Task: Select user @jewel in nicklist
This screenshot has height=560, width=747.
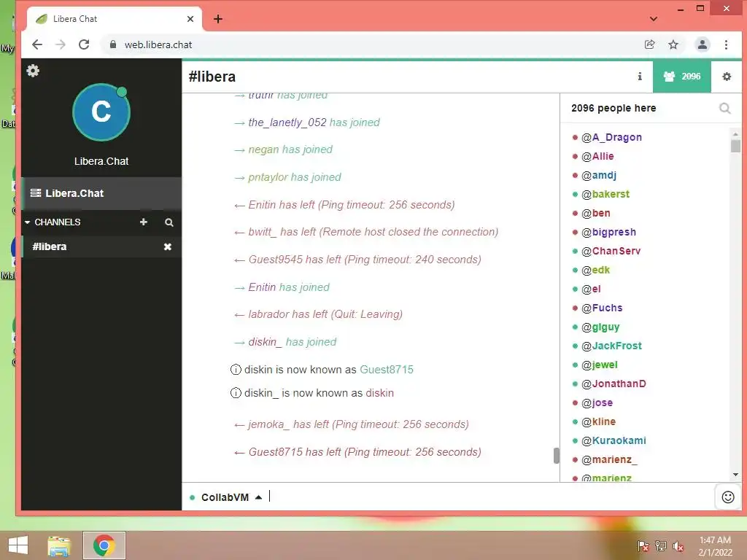Action: pyautogui.click(x=600, y=365)
